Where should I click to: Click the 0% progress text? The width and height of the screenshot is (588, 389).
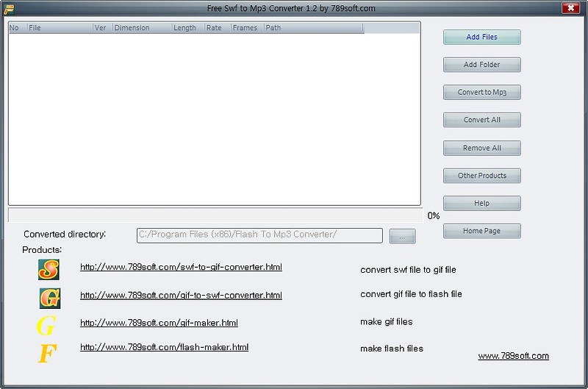point(434,215)
